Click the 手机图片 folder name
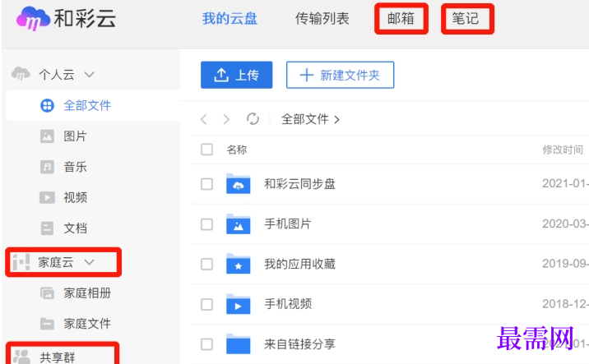 point(288,224)
